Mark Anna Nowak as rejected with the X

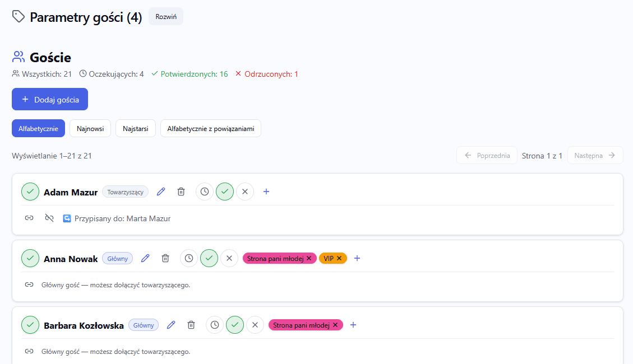[x=229, y=258]
